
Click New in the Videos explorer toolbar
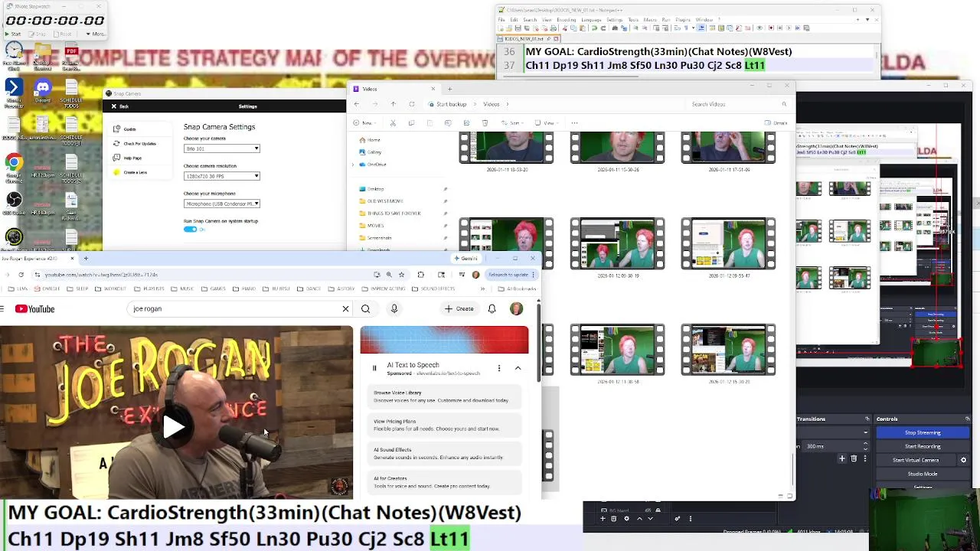[x=364, y=123]
